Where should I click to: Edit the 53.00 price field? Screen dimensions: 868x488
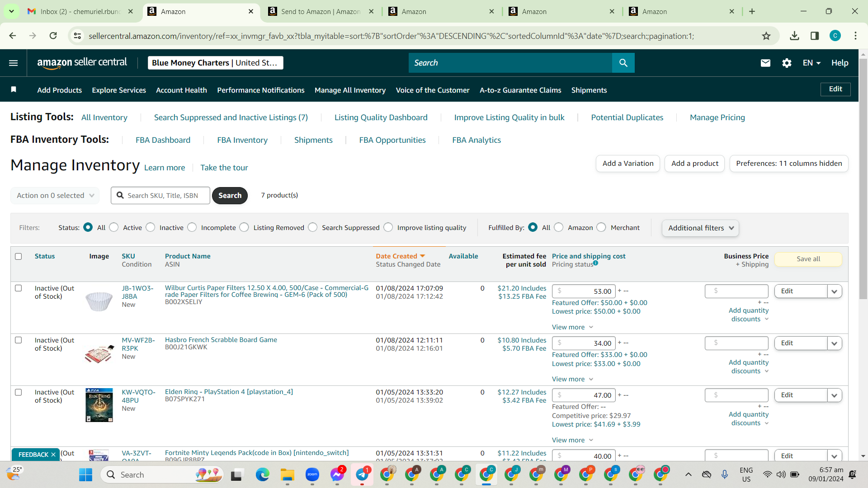[x=584, y=291]
